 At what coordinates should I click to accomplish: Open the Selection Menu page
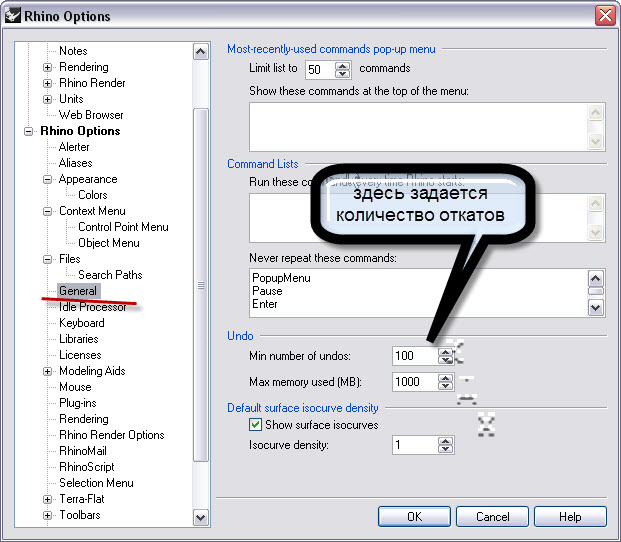[96, 483]
